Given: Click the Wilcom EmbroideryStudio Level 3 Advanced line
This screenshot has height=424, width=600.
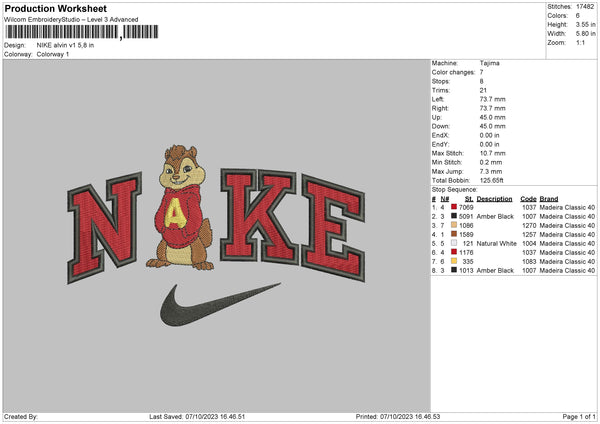Looking at the screenshot, I should pyautogui.click(x=71, y=20).
